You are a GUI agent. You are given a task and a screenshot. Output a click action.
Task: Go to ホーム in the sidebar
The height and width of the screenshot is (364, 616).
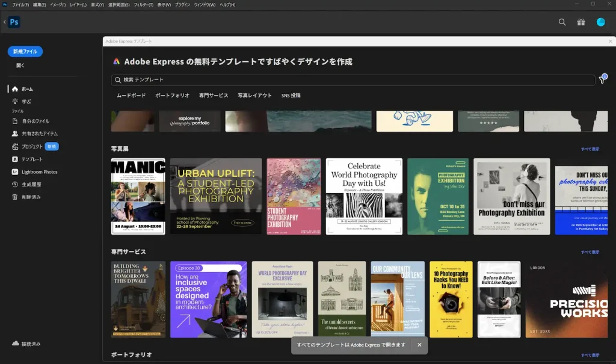[27, 89]
